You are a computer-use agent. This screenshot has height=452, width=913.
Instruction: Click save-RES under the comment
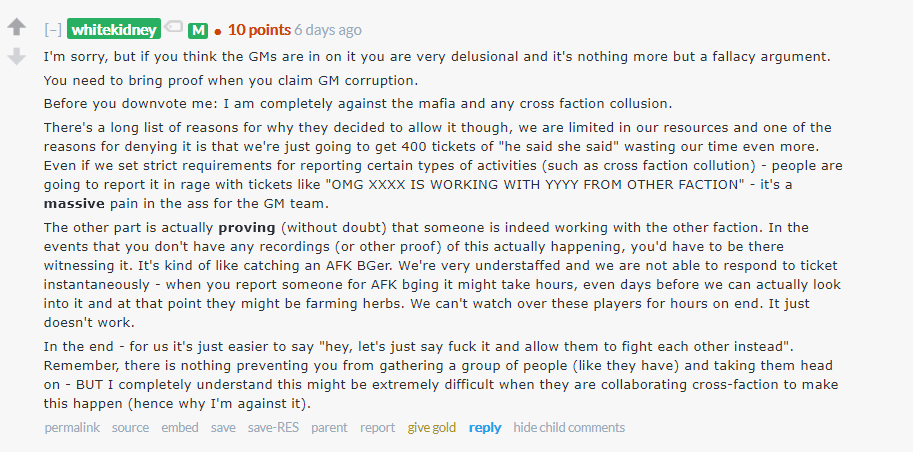click(x=273, y=427)
